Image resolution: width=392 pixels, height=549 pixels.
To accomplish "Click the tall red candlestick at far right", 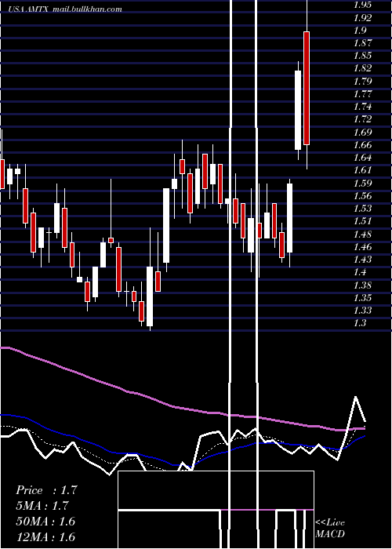I will click(x=307, y=88).
